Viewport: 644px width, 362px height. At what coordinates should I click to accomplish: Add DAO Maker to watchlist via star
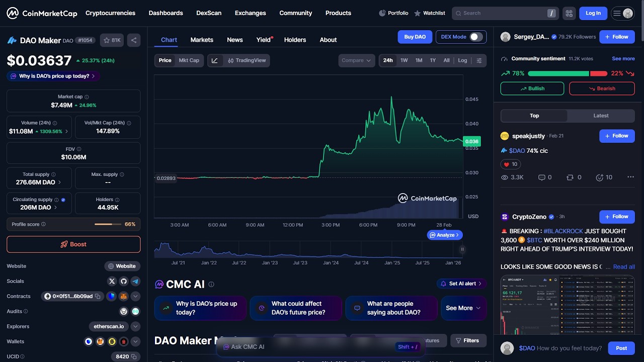click(112, 40)
